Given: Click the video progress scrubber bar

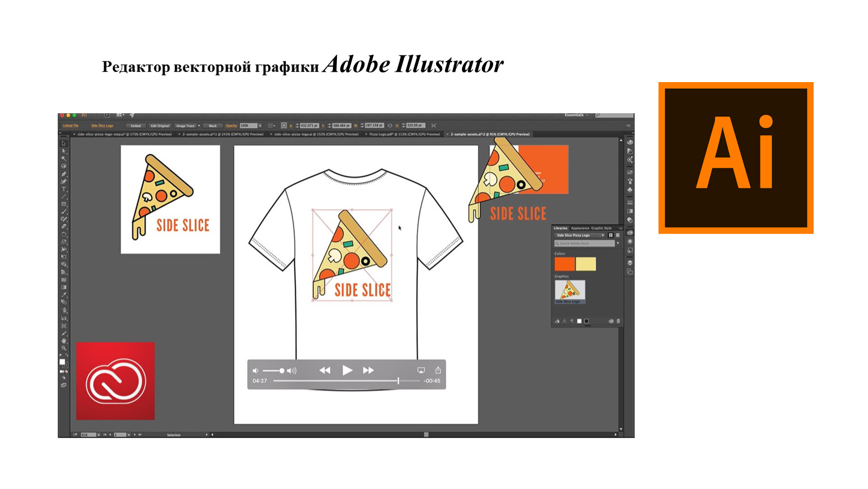Looking at the screenshot, I should click(x=347, y=381).
